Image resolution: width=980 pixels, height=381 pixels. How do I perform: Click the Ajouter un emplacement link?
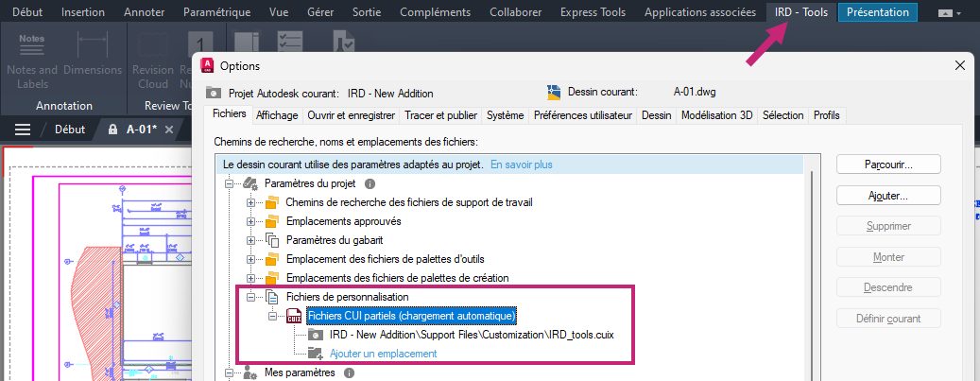pos(383,354)
